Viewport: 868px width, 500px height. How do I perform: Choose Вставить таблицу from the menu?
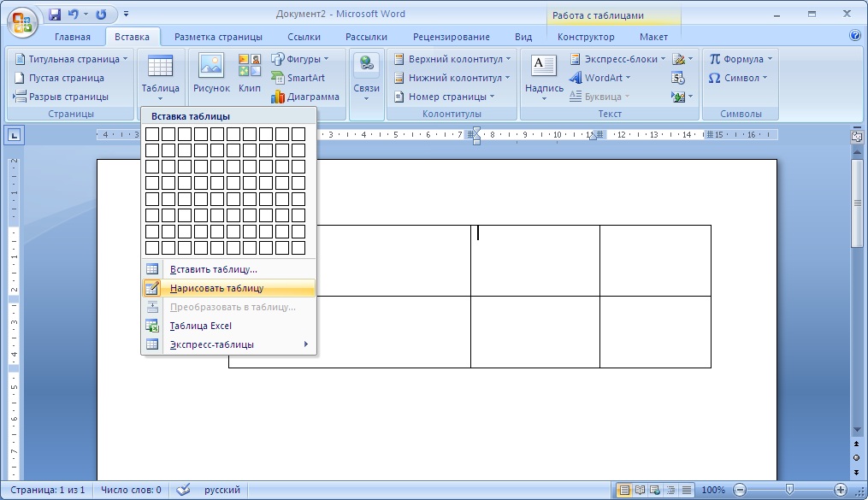tap(228, 269)
